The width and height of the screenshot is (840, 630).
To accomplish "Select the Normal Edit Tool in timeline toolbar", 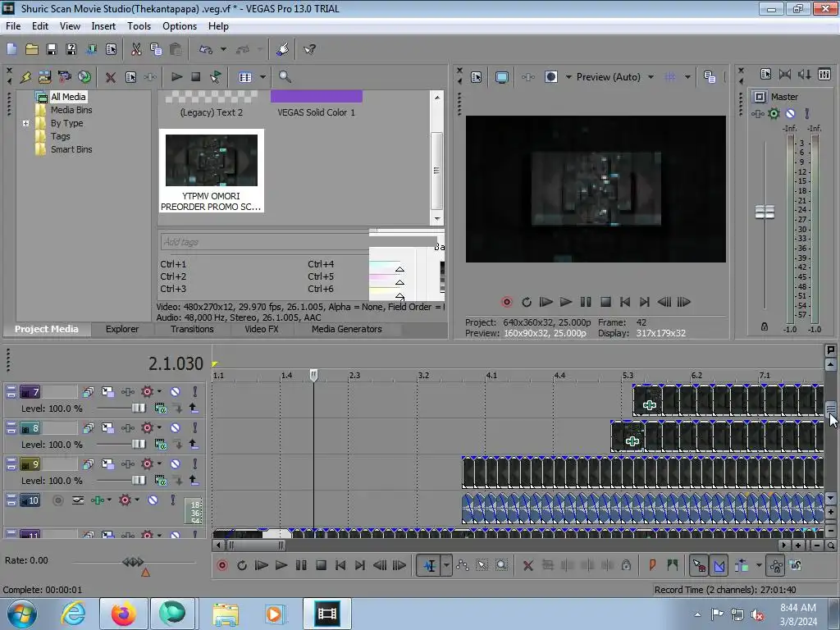I will pyautogui.click(x=430, y=565).
